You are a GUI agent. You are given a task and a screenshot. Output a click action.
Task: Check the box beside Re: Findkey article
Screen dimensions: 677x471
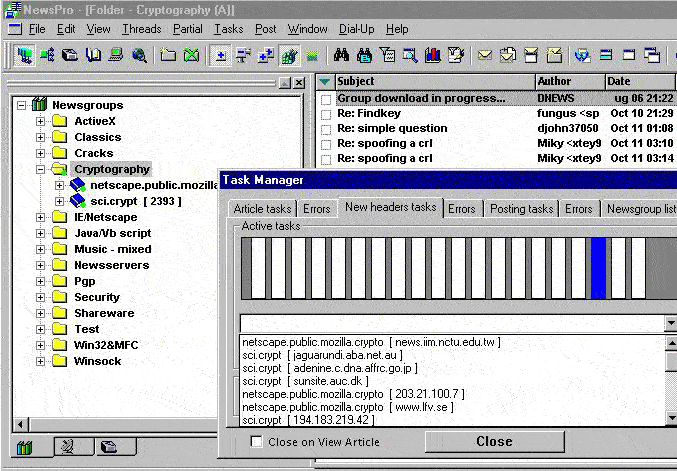pyautogui.click(x=325, y=114)
